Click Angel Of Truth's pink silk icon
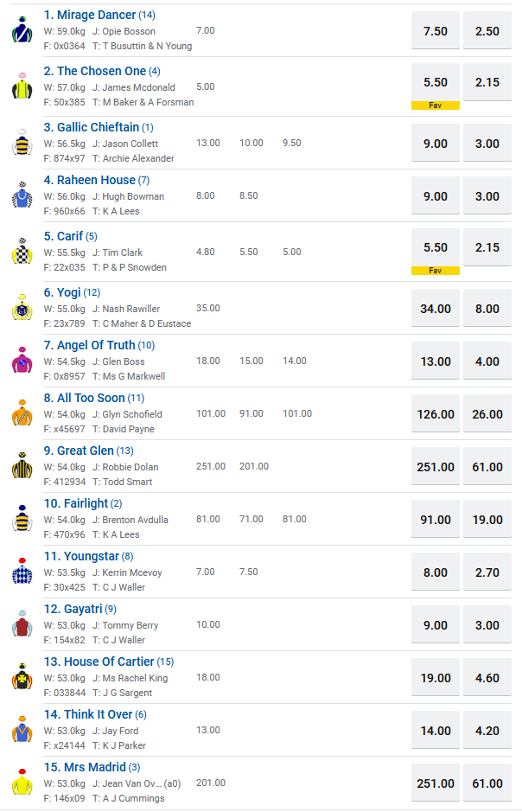The width and height of the screenshot is (522, 812). pos(22,361)
